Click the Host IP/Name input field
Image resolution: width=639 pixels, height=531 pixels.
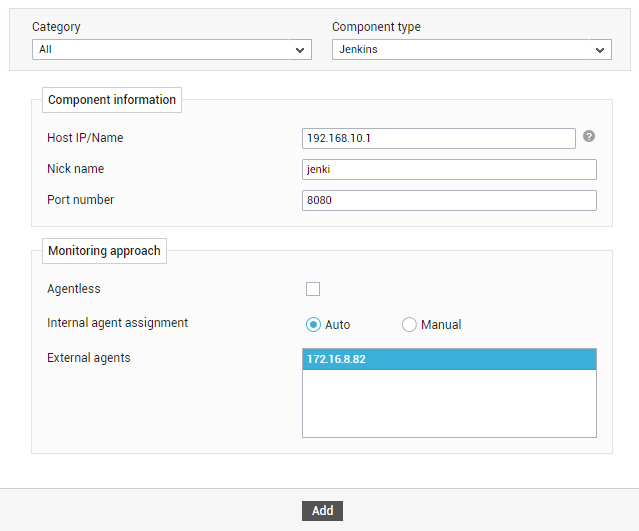coord(439,139)
